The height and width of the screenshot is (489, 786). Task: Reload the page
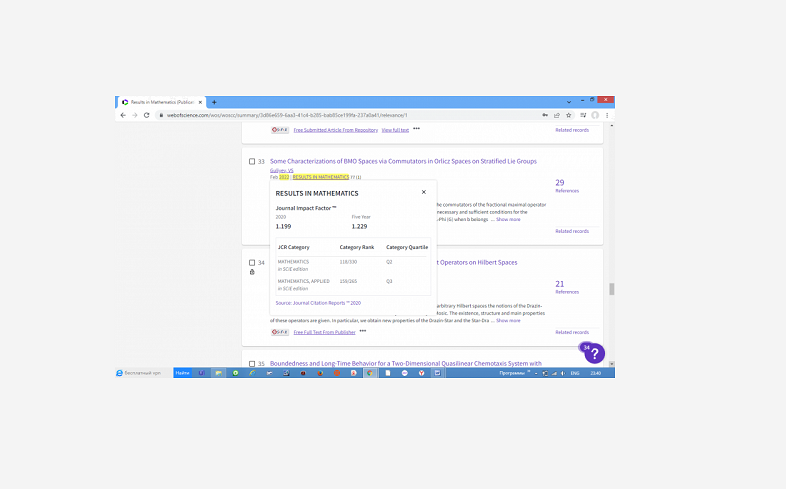click(x=146, y=115)
